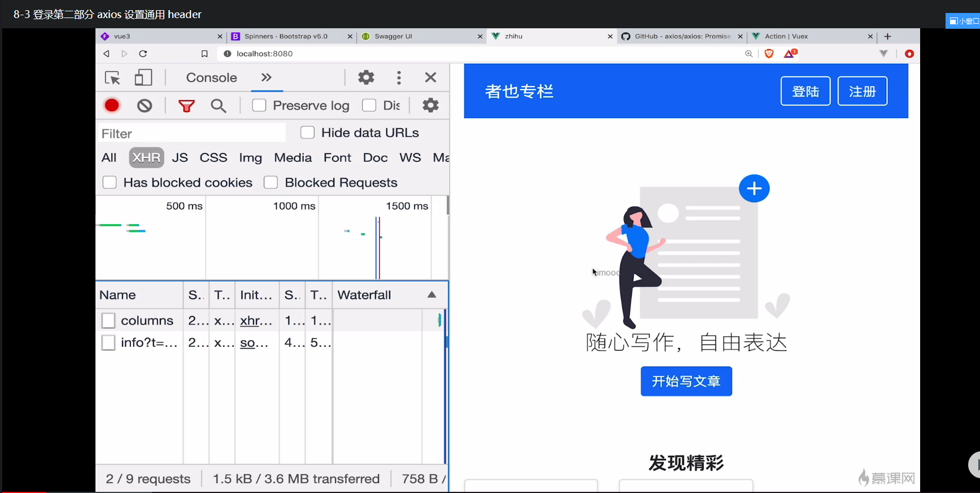
Task: Go forward in browser history
Action: (125, 54)
